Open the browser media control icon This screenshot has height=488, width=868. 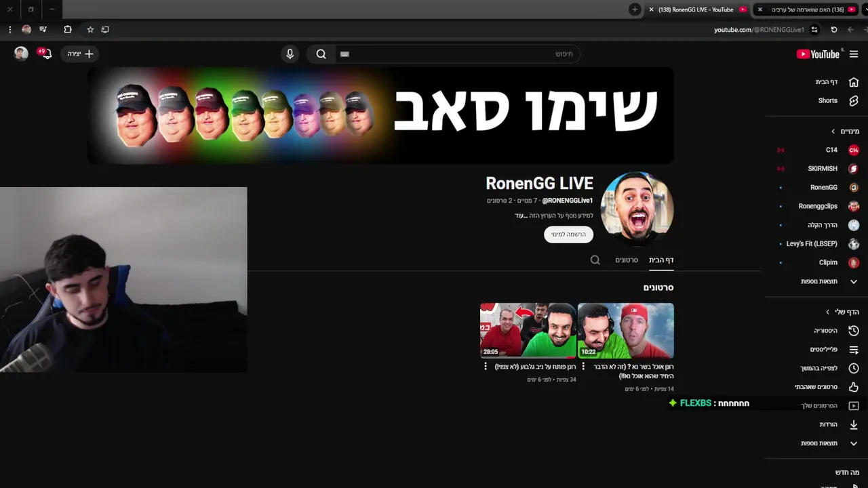[x=43, y=29]
